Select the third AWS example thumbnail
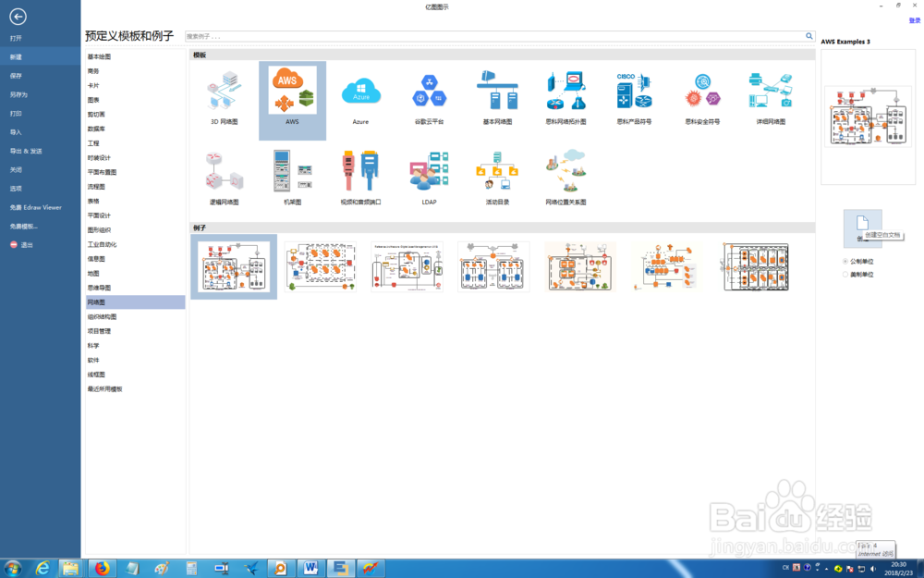 tap(407, 266)
